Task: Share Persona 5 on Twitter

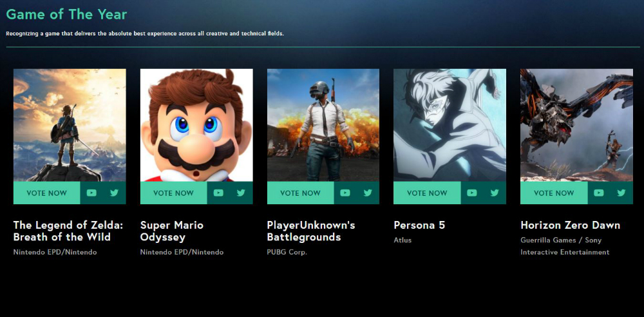Action: [x=495, y=193]
